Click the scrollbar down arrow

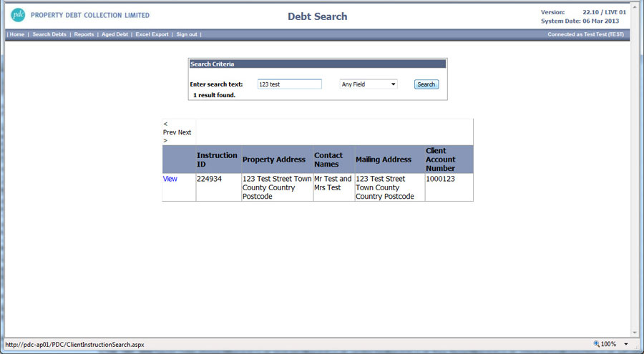636,333
